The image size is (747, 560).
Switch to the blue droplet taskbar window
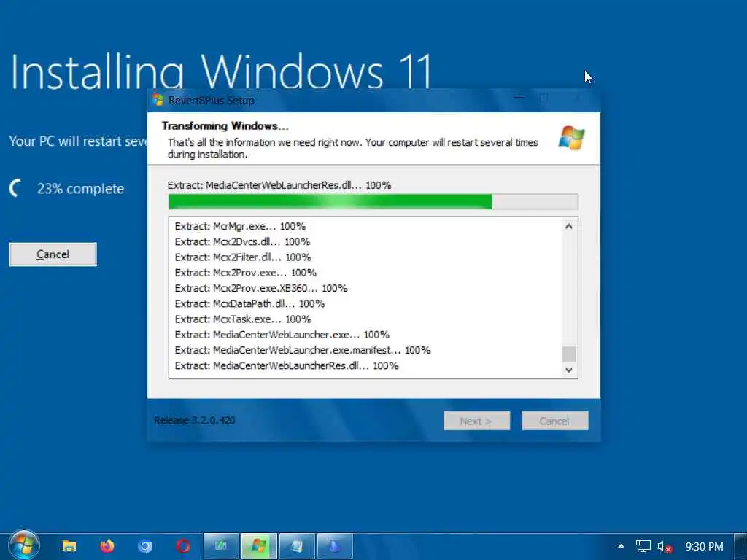335,545
